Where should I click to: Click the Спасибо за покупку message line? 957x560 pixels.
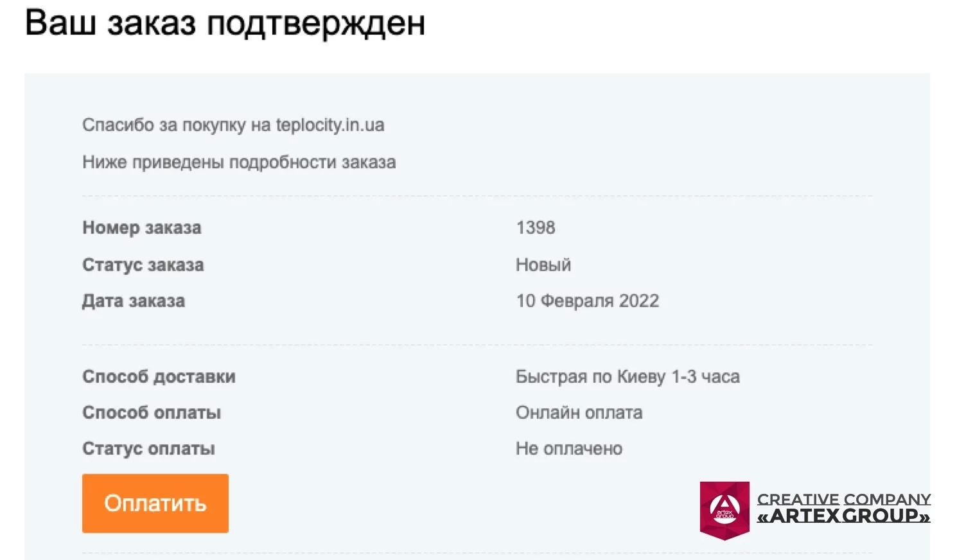pyautogui.click(x=233, y=125)
